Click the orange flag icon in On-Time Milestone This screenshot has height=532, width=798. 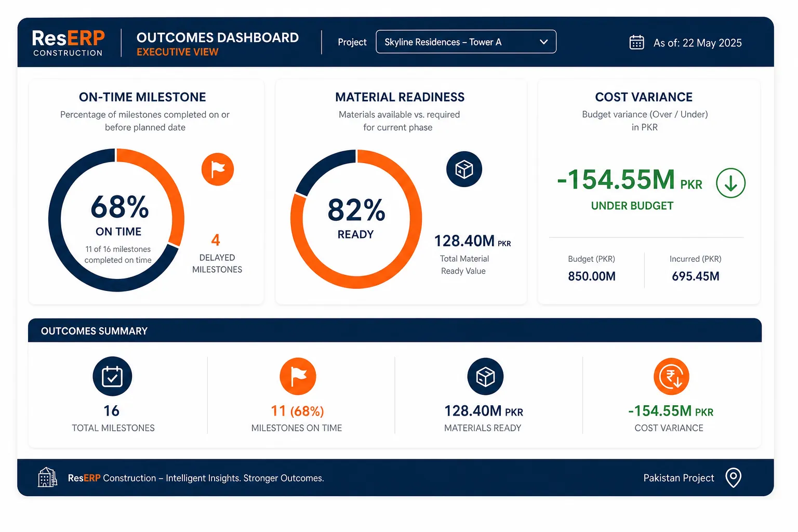click(218, 169)
